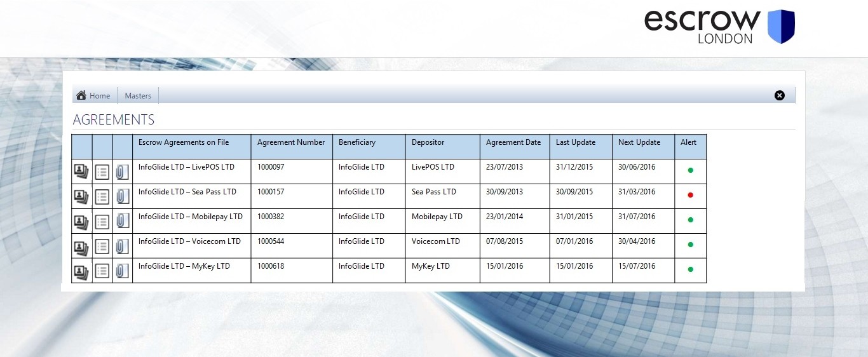Close the panel with the black X button
The image size is (868, 357).
pos(780,95)
